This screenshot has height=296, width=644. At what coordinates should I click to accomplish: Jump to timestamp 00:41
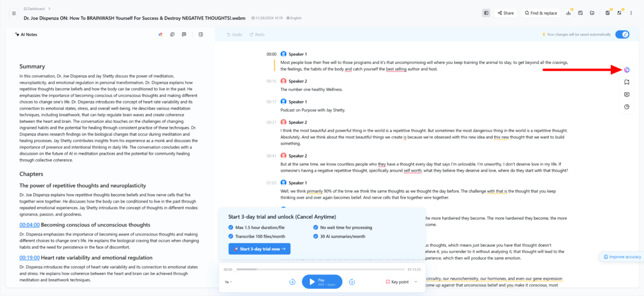click(x=272, y=156)
